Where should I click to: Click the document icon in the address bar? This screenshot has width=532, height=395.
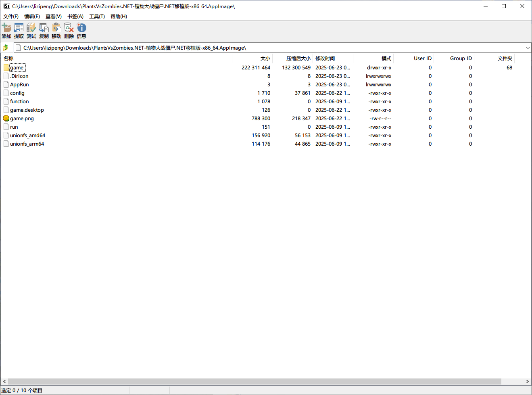[x=18, y=48]
